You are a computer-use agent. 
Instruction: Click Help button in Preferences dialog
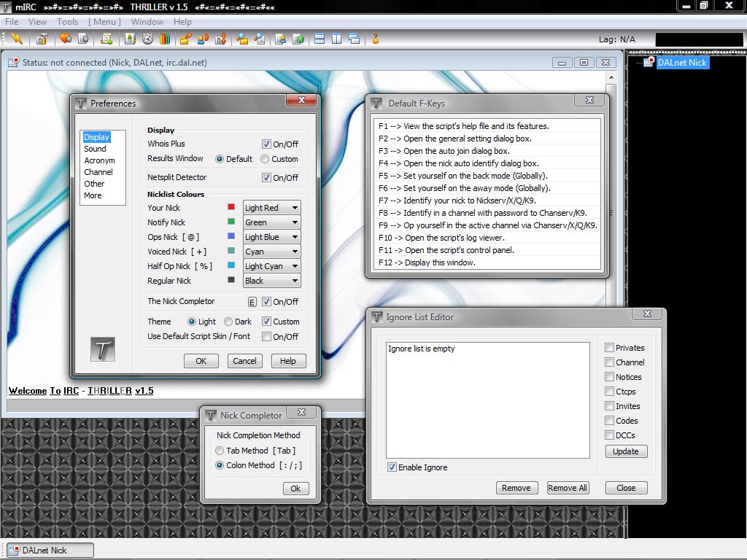(288, 361)
